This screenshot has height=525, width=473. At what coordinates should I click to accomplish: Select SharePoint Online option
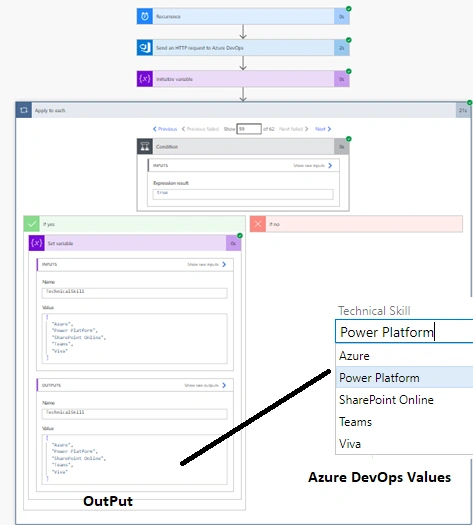click(x=404, y=399)
